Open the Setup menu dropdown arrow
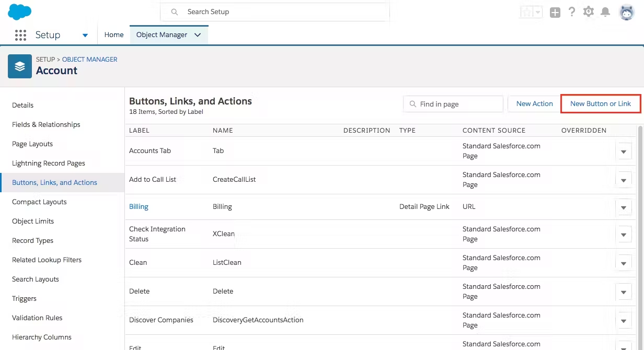Viewport: 644px width, 350px height. click(85, 35)
